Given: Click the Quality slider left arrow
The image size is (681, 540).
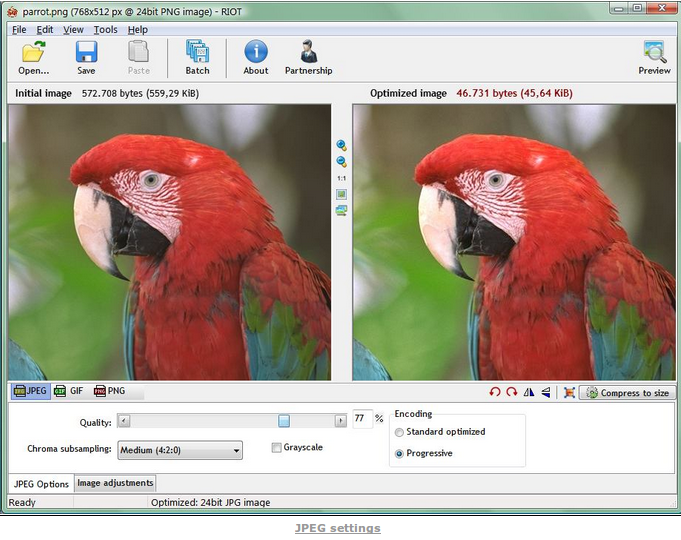Looking at the screenshot, I should pos(124,421).
